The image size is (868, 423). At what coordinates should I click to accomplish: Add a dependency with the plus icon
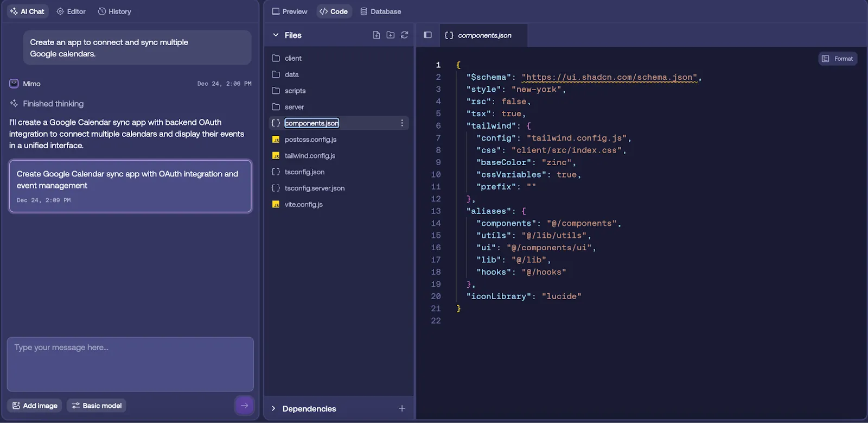(402, 408)
